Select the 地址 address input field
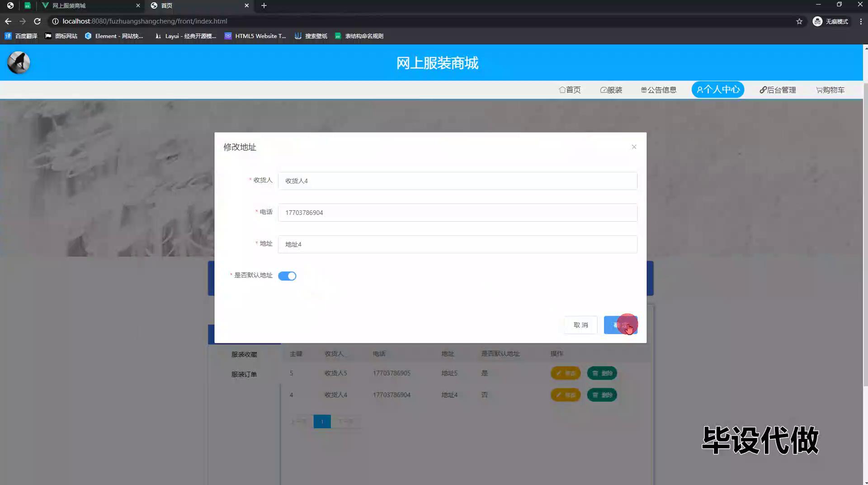868x485 pixels. [457, 244]
